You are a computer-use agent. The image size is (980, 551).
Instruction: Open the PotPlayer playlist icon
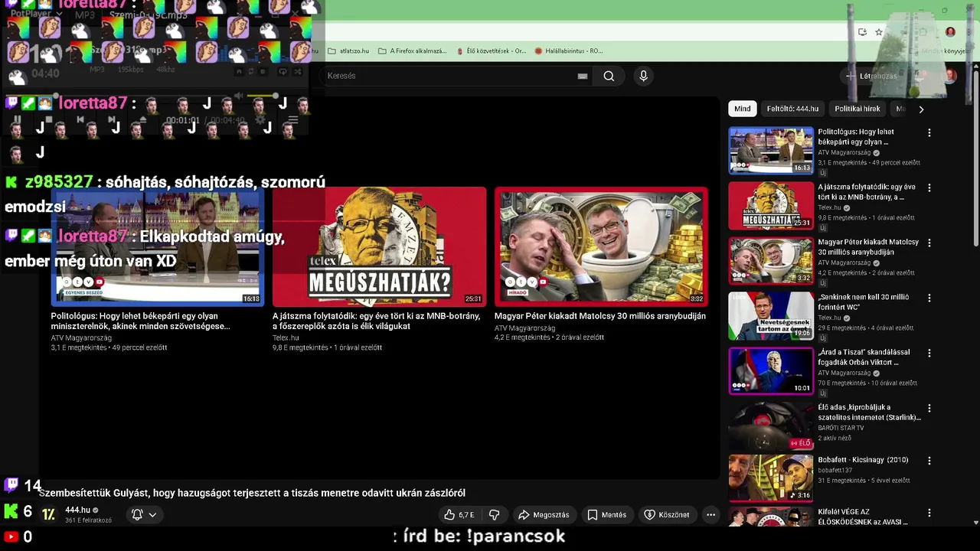[293, 120]
